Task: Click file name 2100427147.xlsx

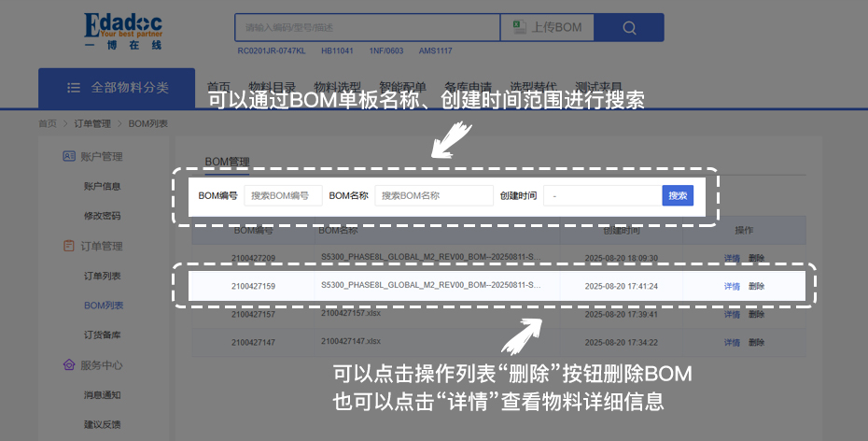Action: [351, 341]
